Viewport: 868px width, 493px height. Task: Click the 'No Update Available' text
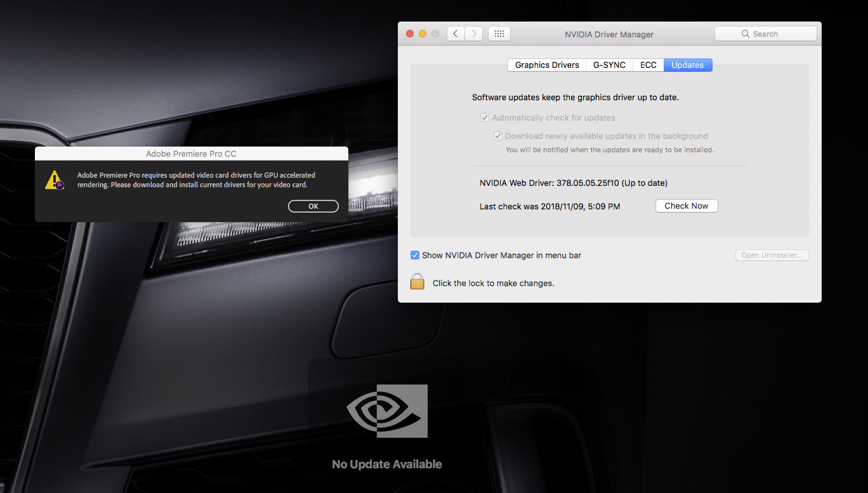(387, 464)
